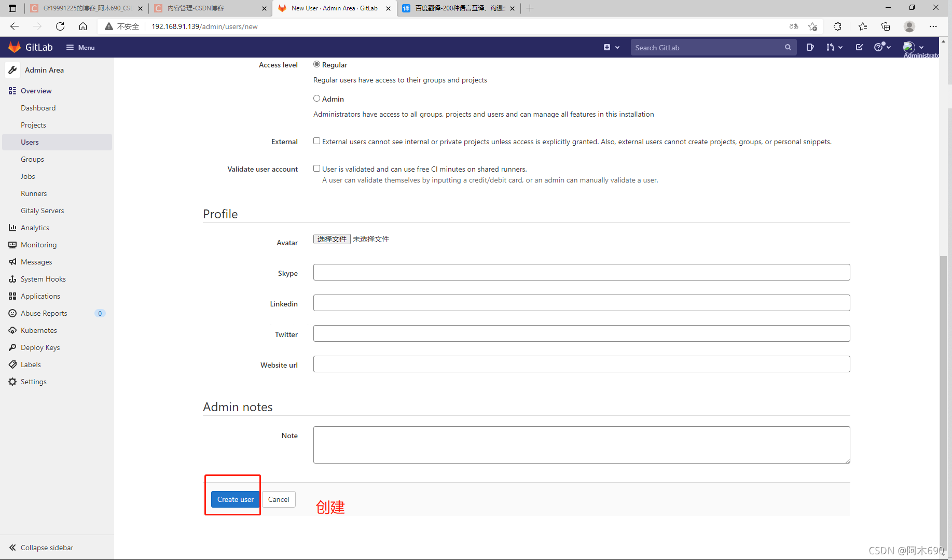Select the Regular access level radio button
The width and height of the screenshot is (952, 560).
pyautogui.click(x=316, y=64)
